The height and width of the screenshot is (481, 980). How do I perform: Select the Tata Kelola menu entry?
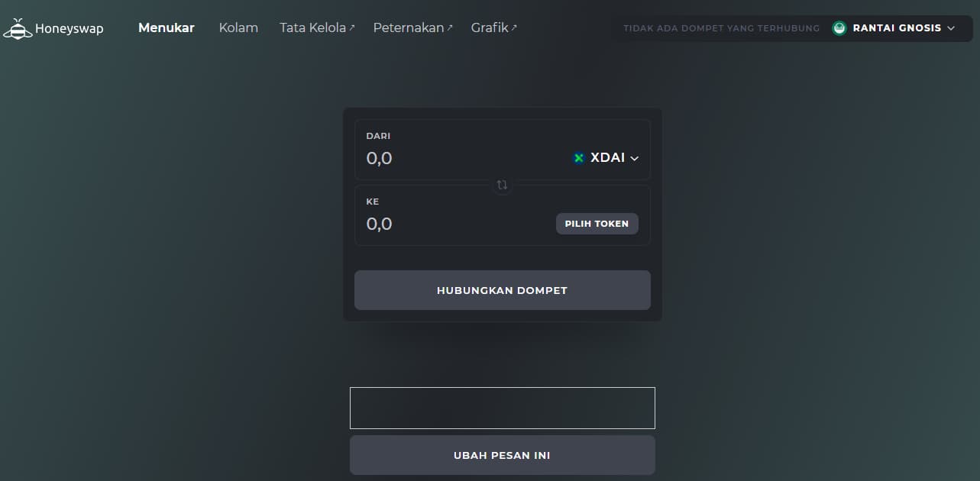pyautogui.click(x=312, y=27)
